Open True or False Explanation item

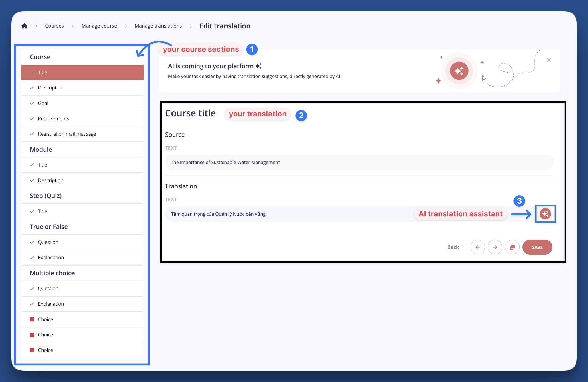51,258
